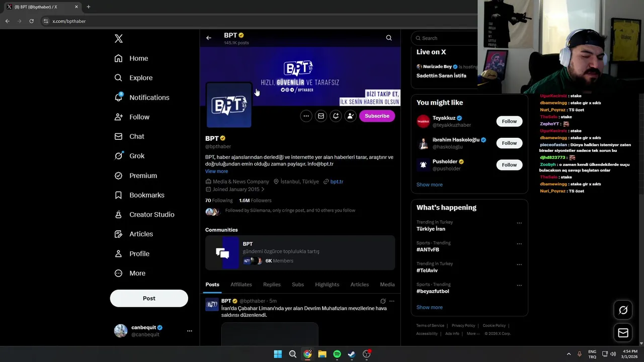Open the sidebar Follow page

click(132, 117)
